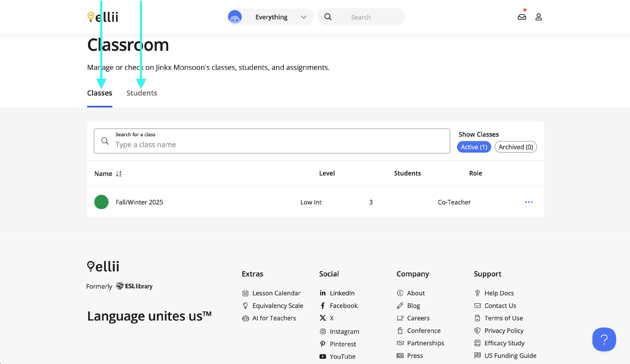Click the header search magnifier icon
Image resolution: width=630 pixels, height=364 pixels.
tap(328, 17)
